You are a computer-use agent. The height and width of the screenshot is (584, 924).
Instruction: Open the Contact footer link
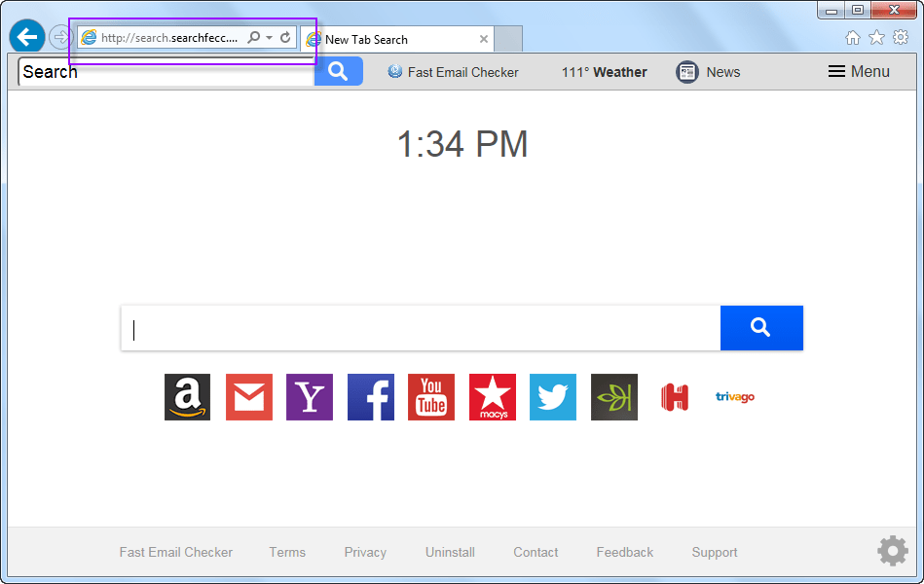536,552
